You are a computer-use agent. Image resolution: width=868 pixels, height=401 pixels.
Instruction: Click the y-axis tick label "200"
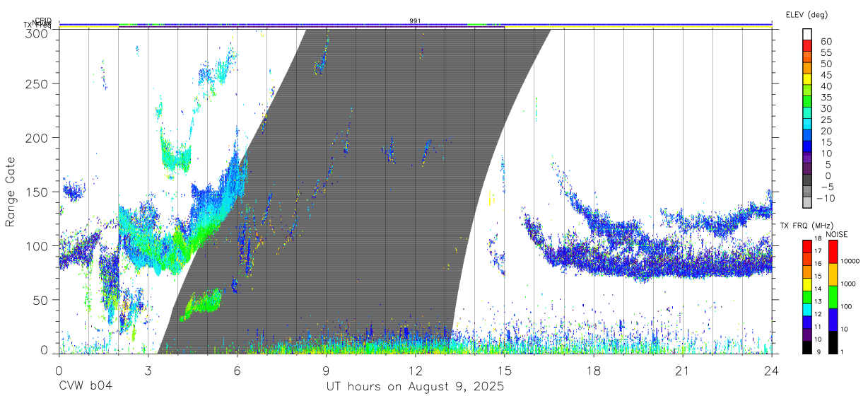click(x=36, y=138)
